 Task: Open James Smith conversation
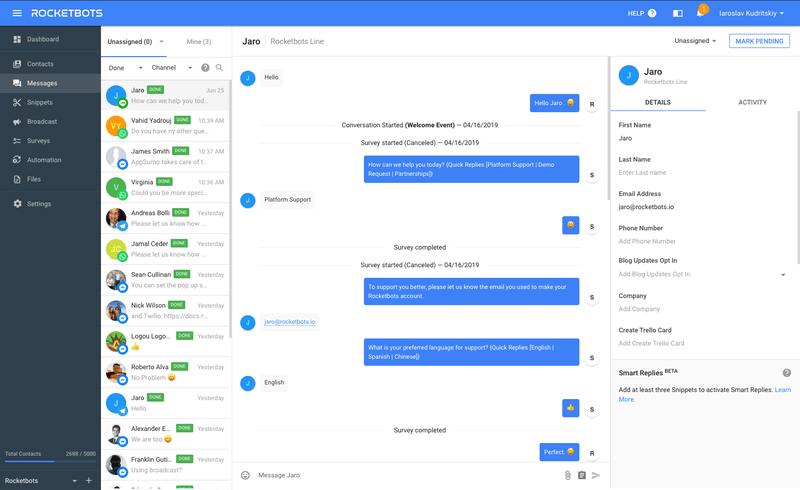[166, 157]
